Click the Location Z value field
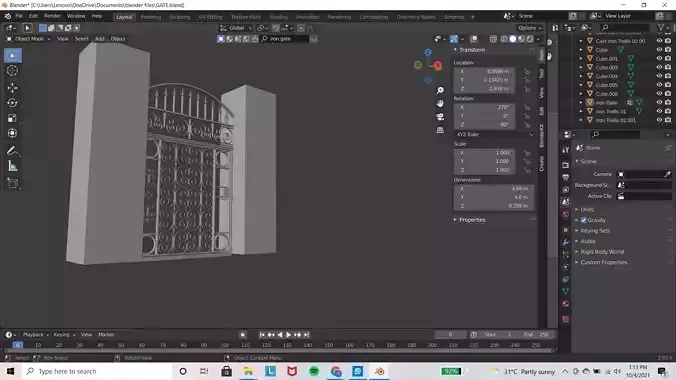Viewport: 676px width, 380px height. pyautogui.click(x=484, y=89)
